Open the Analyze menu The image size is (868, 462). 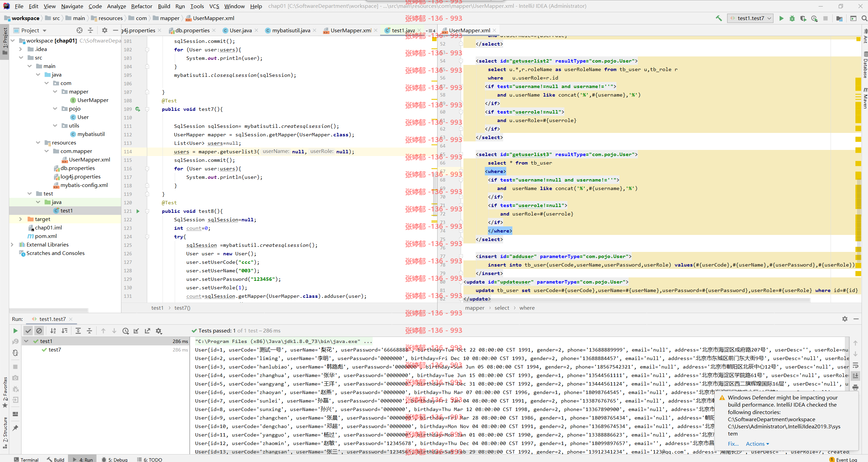pos(116,6)
